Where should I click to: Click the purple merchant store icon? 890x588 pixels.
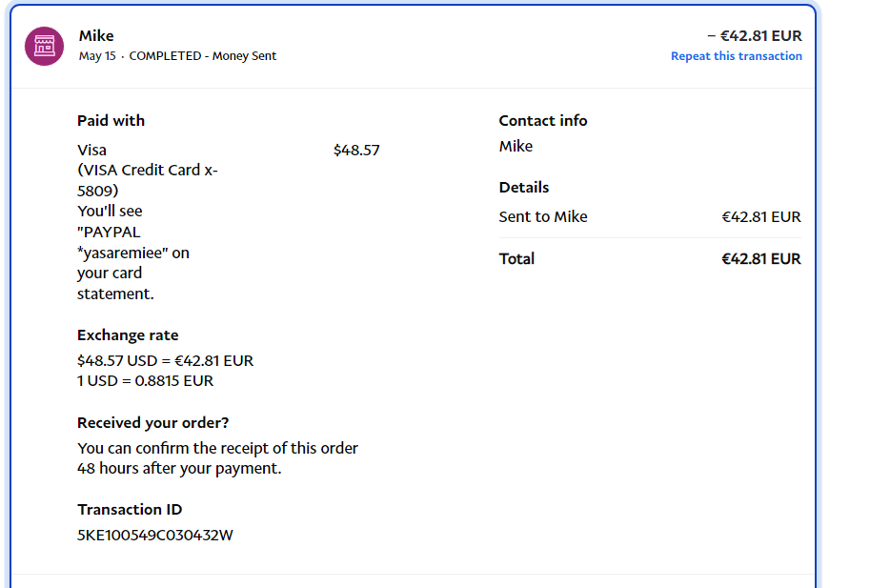point(44,46)
